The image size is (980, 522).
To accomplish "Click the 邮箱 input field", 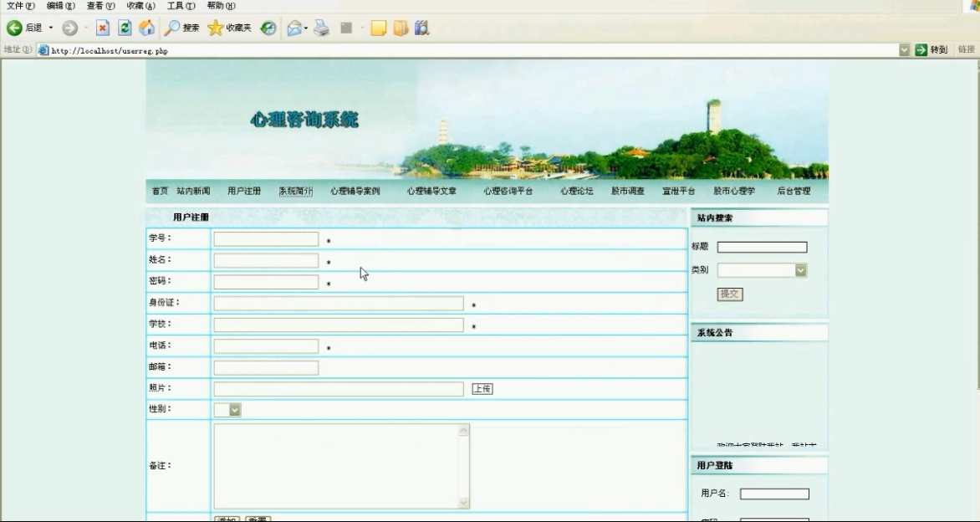I will pyautogui.click(x=266, y=367).
